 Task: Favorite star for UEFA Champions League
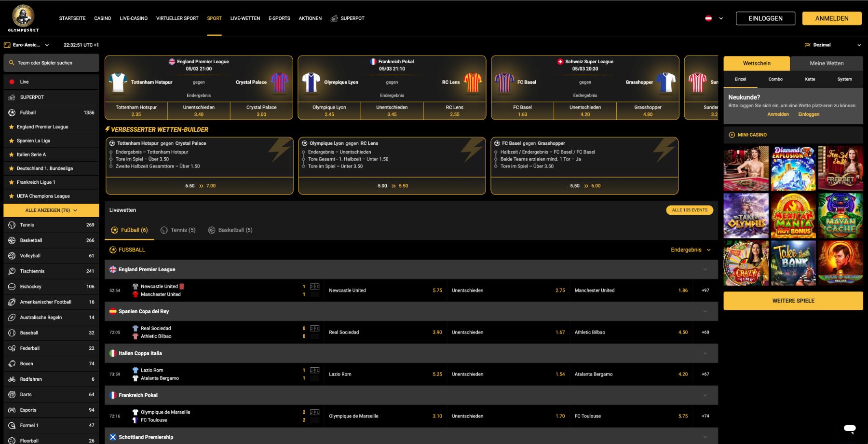point(12,196)
